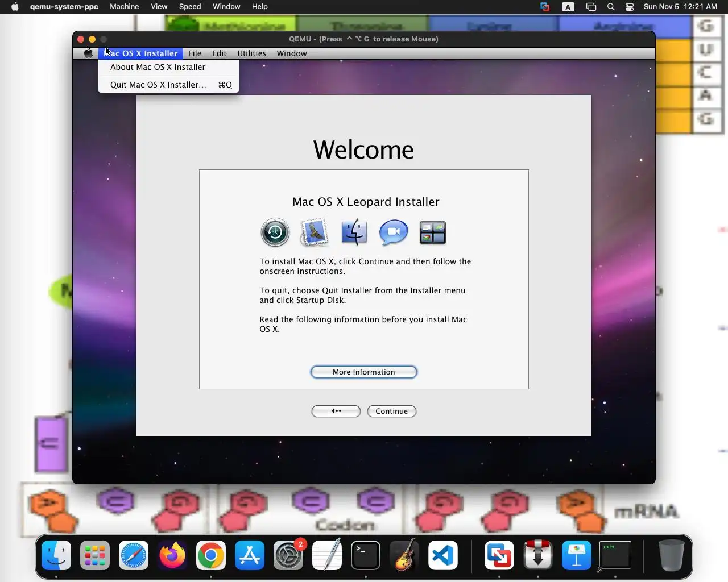Click the back arrow button

click(336, 411)
